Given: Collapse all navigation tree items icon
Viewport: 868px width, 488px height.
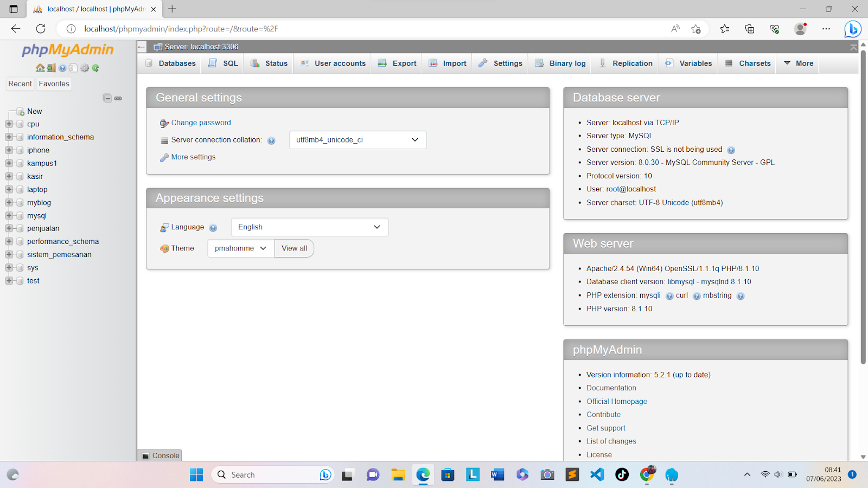Looking at the screenshot, I should tap(107, 98).
